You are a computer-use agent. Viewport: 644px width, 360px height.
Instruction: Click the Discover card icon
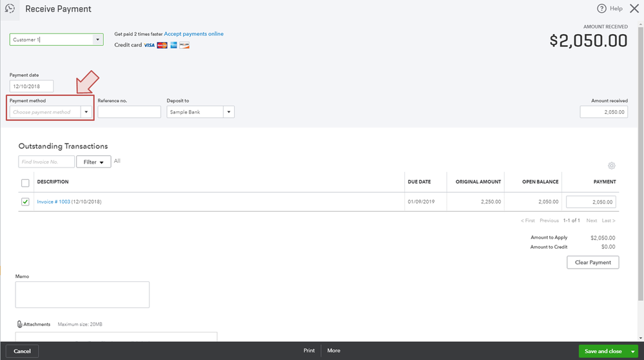(184, 45)
